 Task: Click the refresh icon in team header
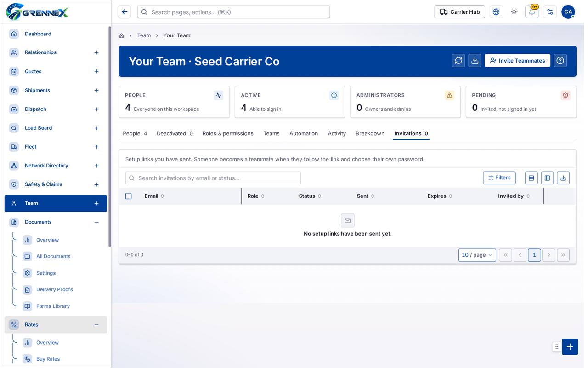coord(458,61)
